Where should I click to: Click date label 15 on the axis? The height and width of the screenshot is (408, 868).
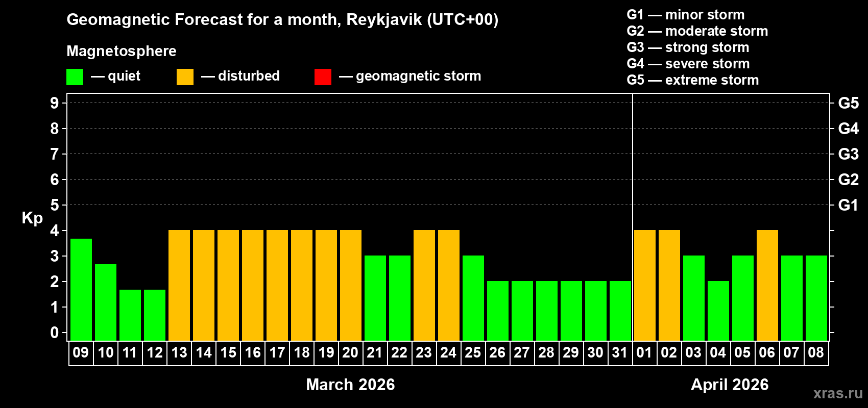228,352
